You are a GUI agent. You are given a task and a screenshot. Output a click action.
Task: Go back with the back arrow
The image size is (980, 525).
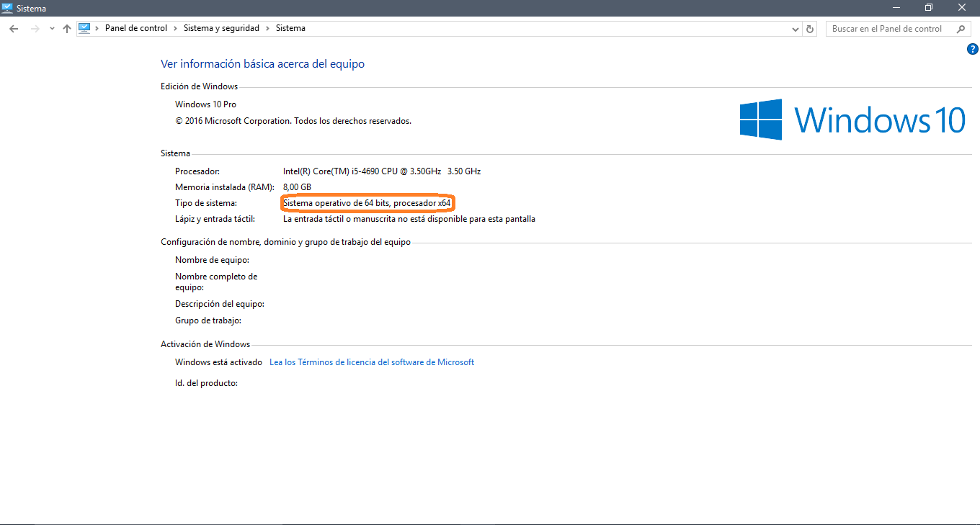coord(14,29)
